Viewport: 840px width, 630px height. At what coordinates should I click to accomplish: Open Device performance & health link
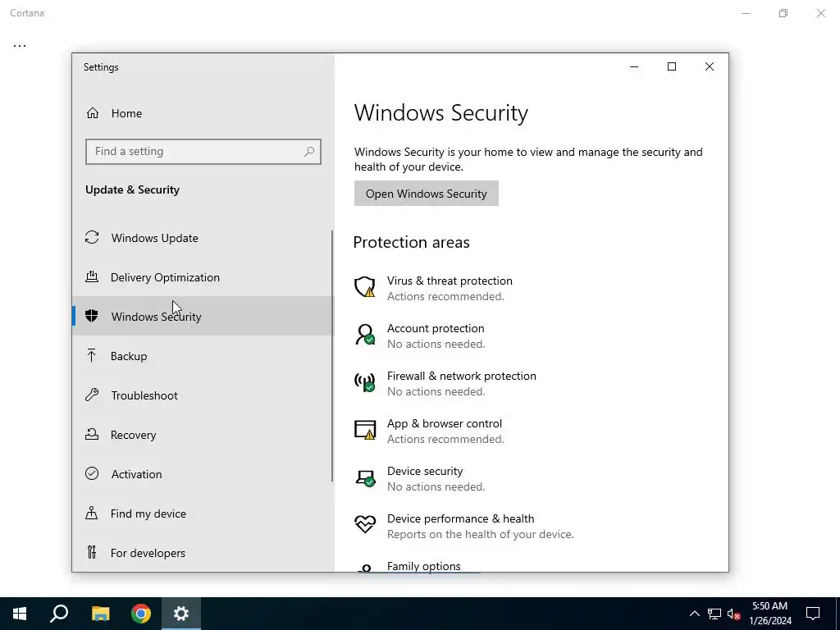[x=460, y=518]
